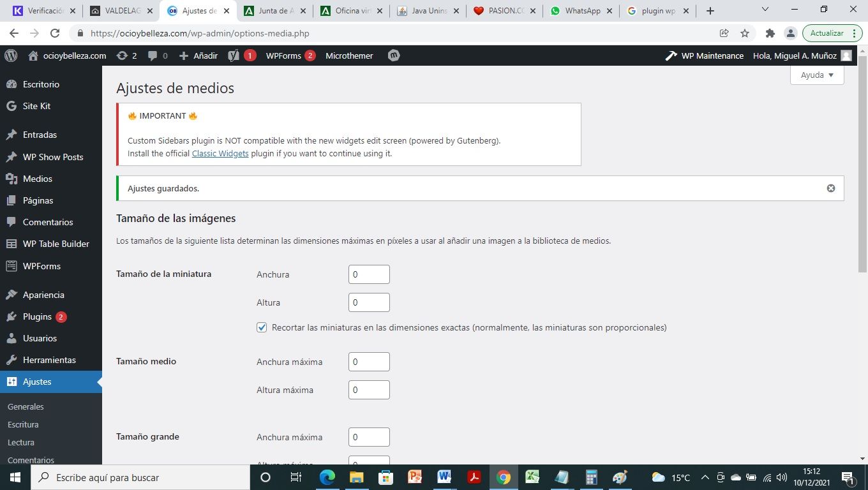Screen dimensions: 868x490
Task: Open the Escritura settings submenu link
Action: tap(23, 424)
